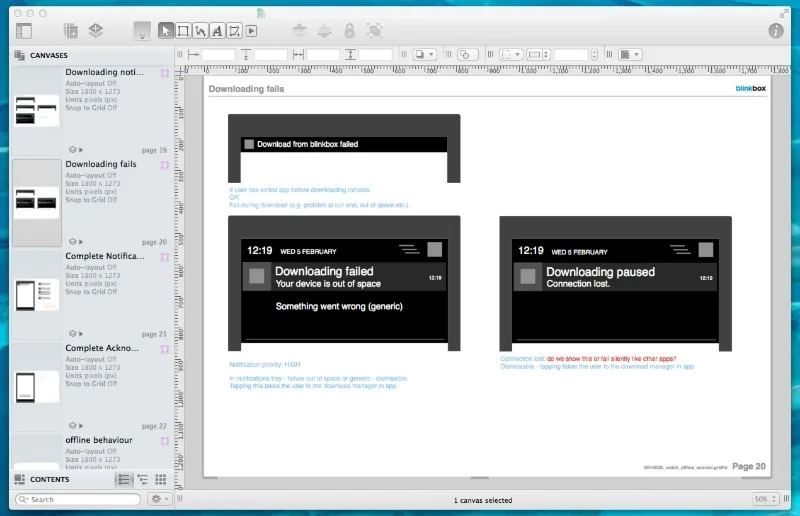Click the stroke thickness field
Screen dimensions: 800x516
(572, 55)
